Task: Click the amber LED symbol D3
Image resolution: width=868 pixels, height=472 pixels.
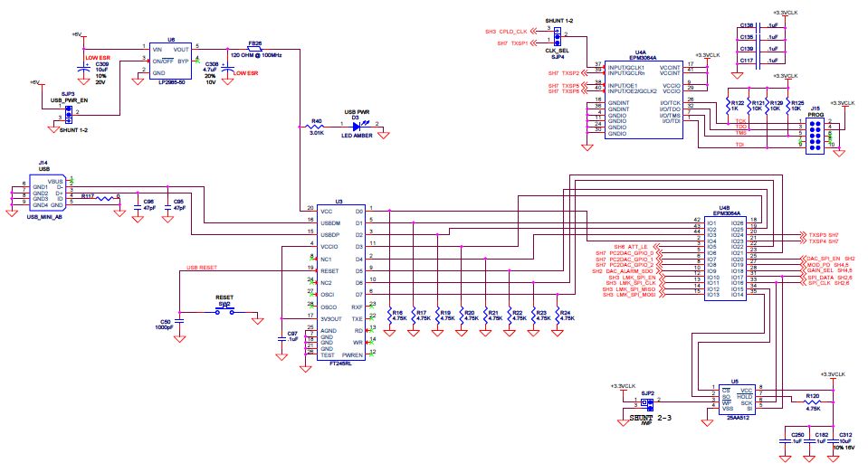Action: [x=357, y=128]
